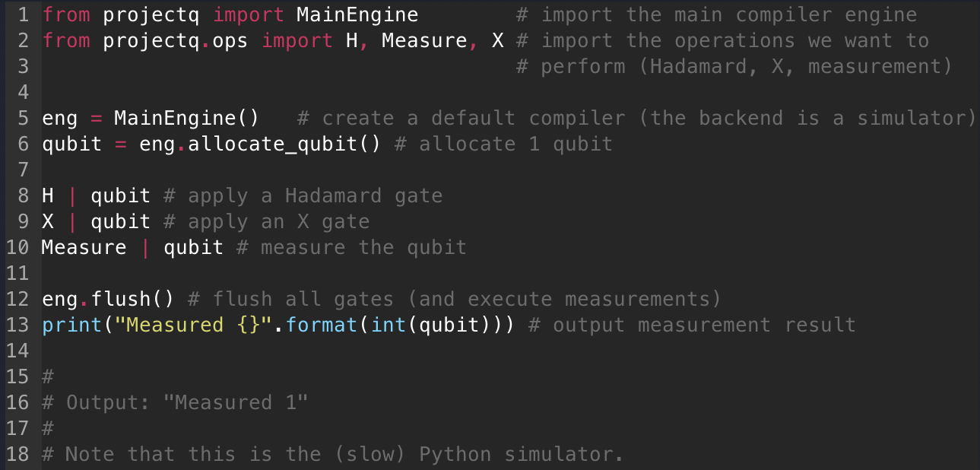Click the print keyword on line 13
Screen dimensions: 980x470
pyautogui.click(x=71, y=325)
